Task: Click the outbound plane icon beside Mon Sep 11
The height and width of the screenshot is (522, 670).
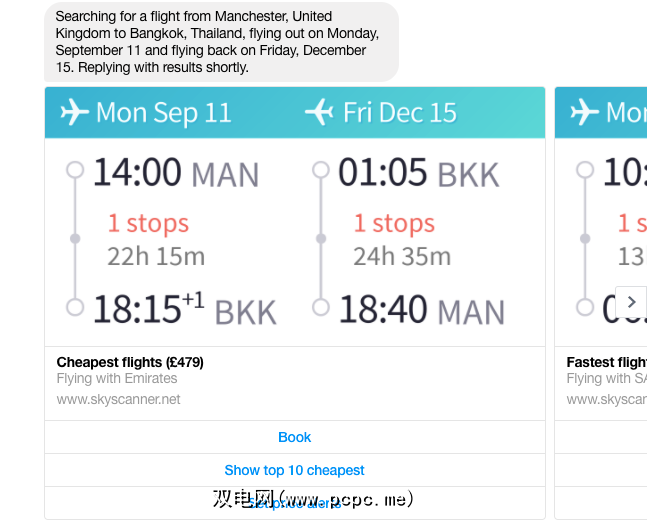Action: pos(74,113)
